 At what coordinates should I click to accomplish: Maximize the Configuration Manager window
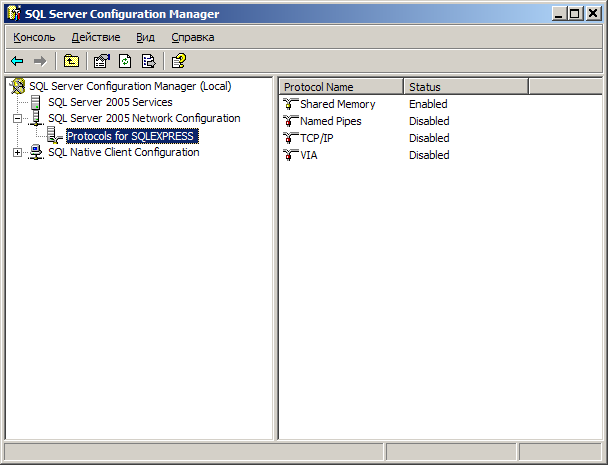(575, 14)
